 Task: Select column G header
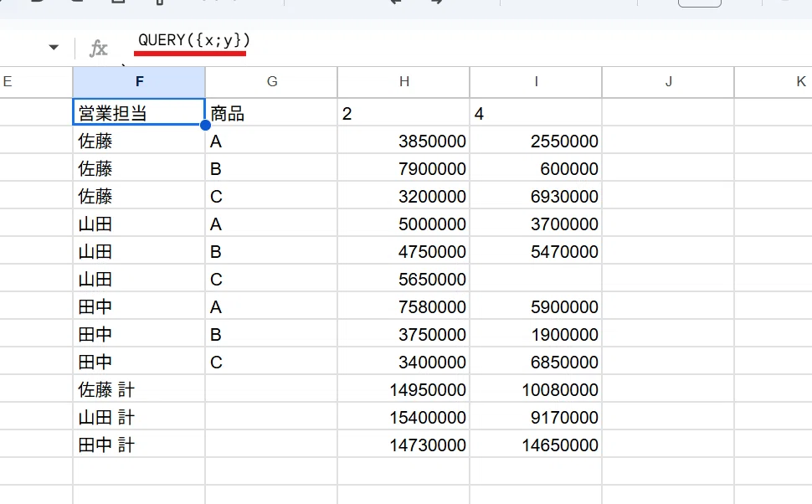(x=271, y=81)
